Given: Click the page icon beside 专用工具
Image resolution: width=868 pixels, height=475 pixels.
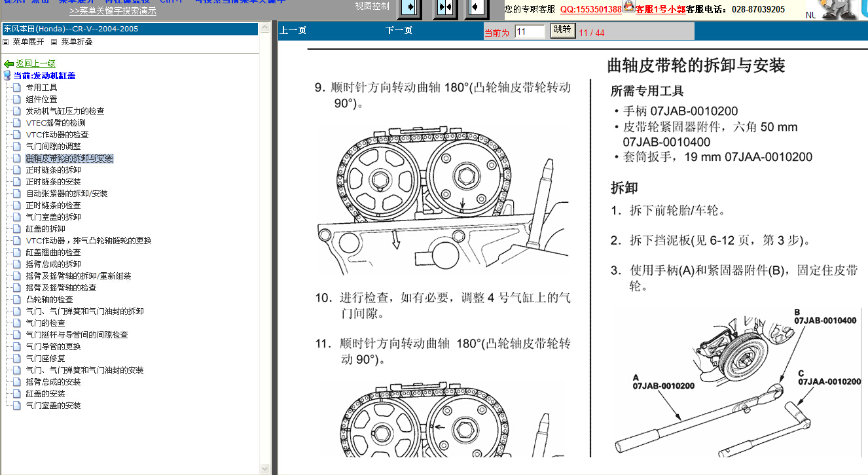Looking at the screenshot, I should [x=17, y=88].
